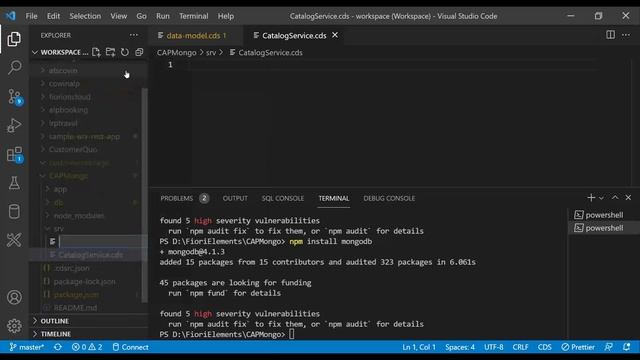Click the new file name input field
640x360 pixels.
pyautogui.click(x=102, y=242)
